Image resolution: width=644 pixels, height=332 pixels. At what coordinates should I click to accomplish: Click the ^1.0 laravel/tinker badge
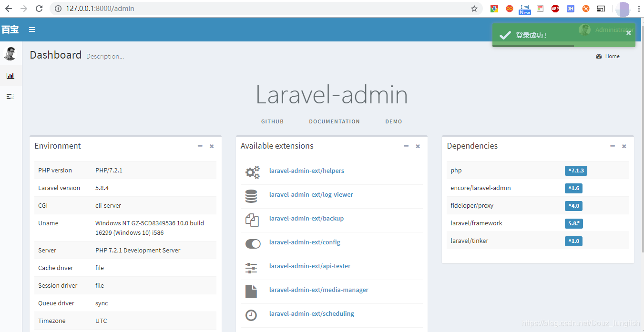[x=573, y=241]
